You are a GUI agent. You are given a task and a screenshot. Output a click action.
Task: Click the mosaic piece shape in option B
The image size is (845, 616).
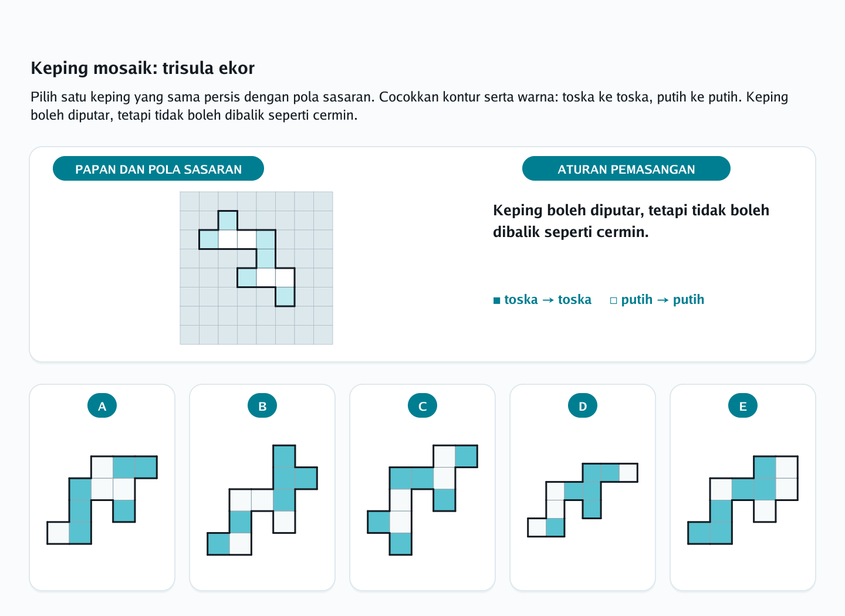click(x=262, y=500)
